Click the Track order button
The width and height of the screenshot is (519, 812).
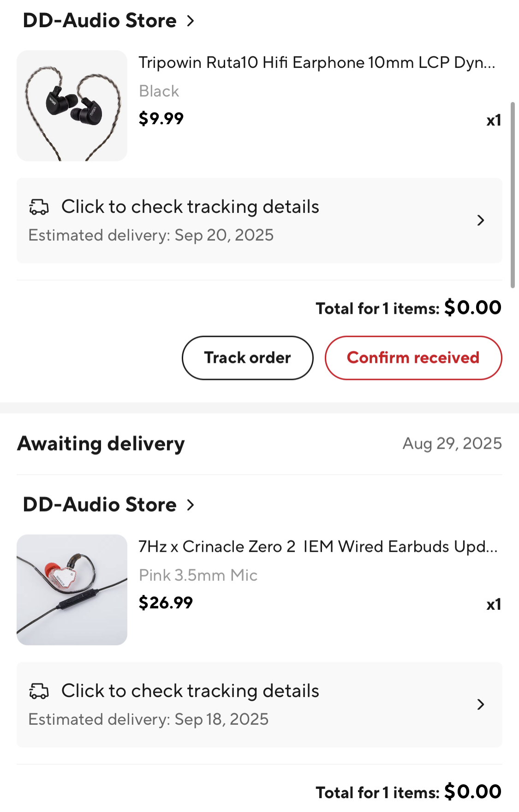point(247,358)
